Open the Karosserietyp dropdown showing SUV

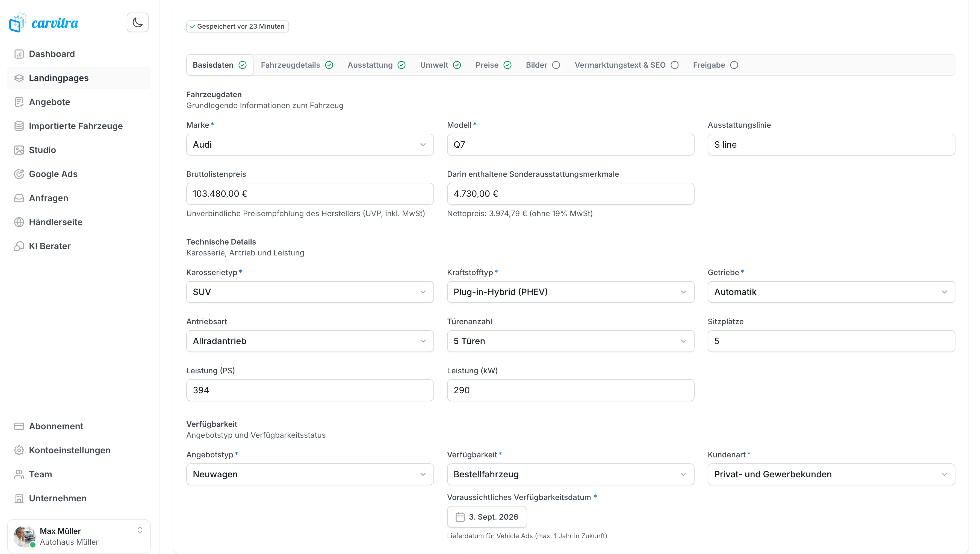click(309, 292)
